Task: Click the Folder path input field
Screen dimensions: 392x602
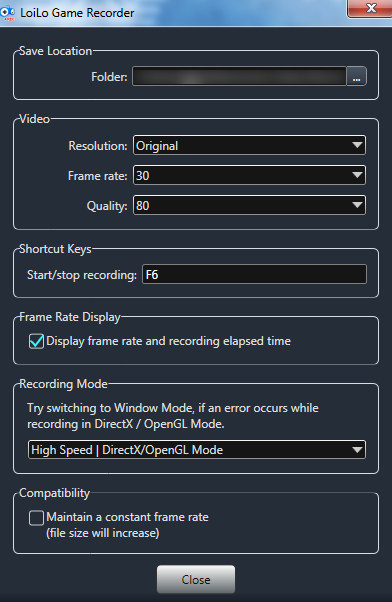Action: pyautogui.click(x=239, y=76)
